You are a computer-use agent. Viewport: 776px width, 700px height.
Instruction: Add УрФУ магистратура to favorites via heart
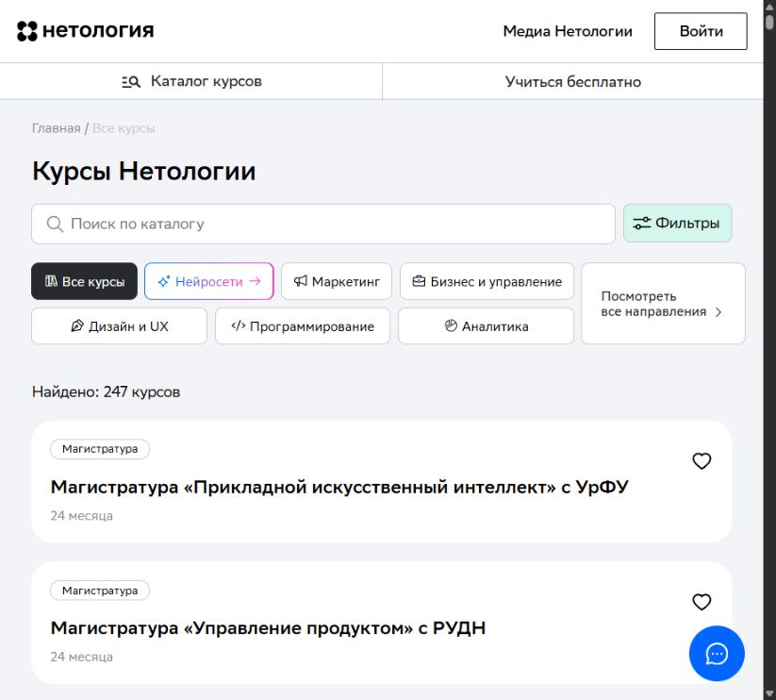coord(702,461)
